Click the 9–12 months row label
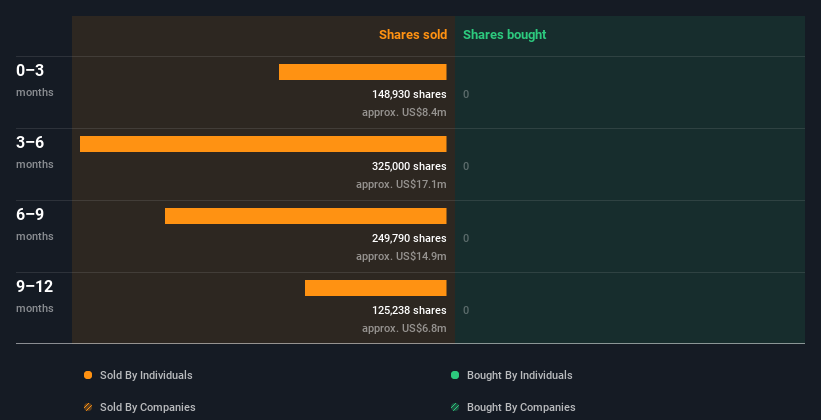 (x=35, y=295)
